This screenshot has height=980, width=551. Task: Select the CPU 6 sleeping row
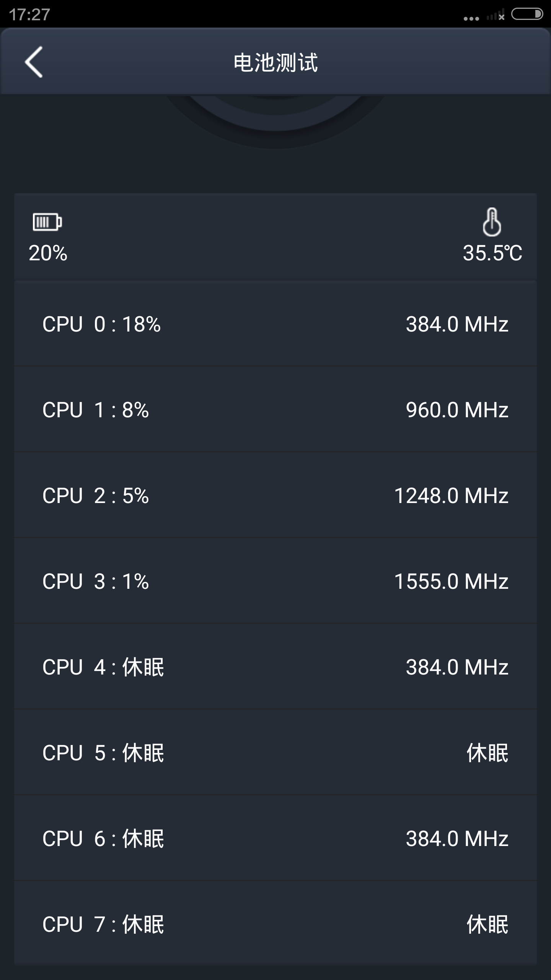click(x=275, y=838)
